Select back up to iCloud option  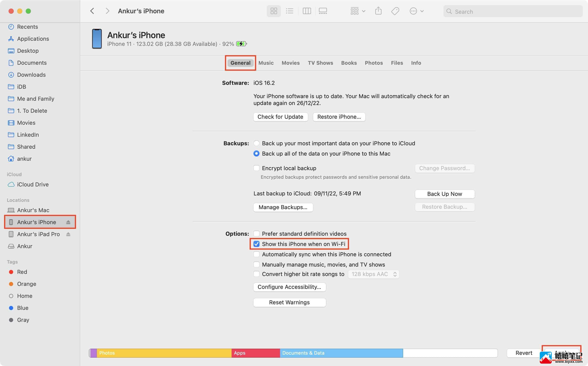point(256,143)
